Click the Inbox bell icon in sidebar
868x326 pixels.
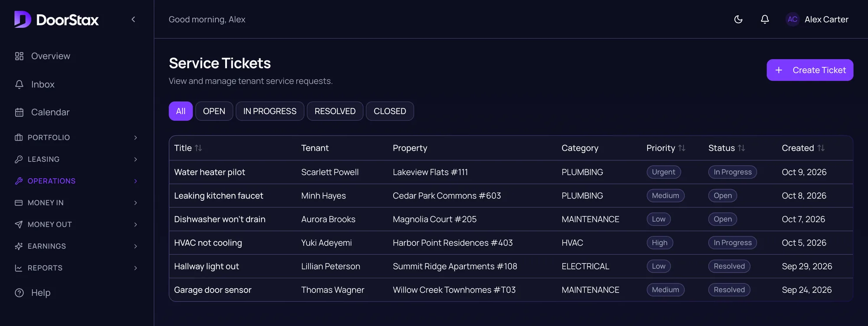(x=19, y=84)
